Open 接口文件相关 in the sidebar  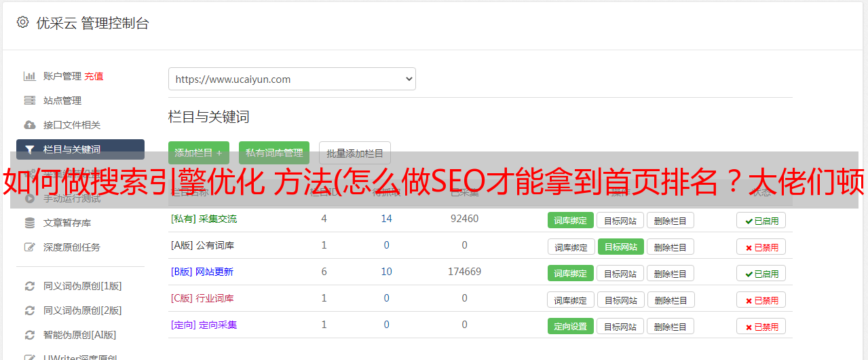[72, 125]
